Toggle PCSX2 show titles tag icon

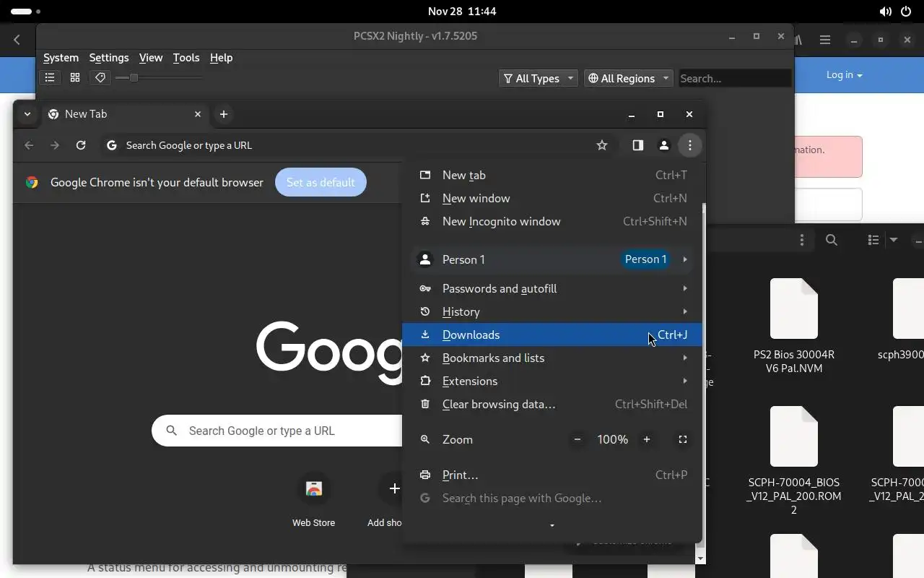(100, 78)
